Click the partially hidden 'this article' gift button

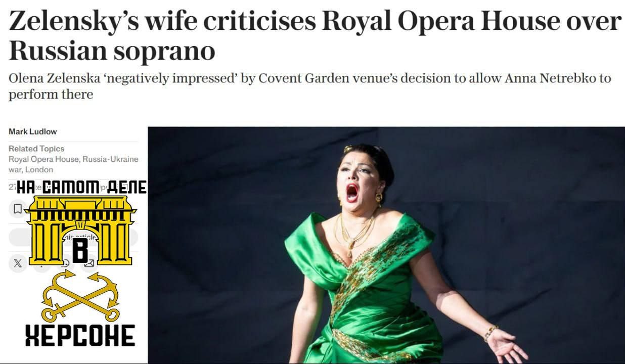(x=73, y=237)
